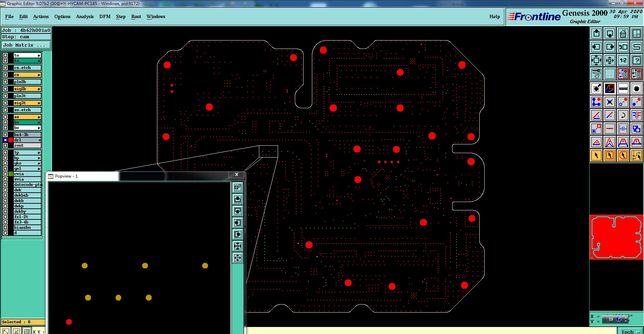
Task: Open the Options menu
Action: (62, 16)
